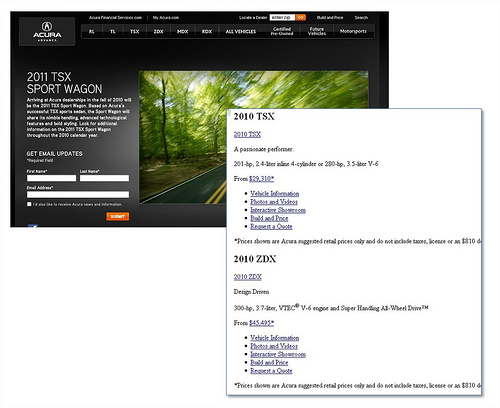Open the ZDX nav tab
Screen dimensions: 500x408
158,31
